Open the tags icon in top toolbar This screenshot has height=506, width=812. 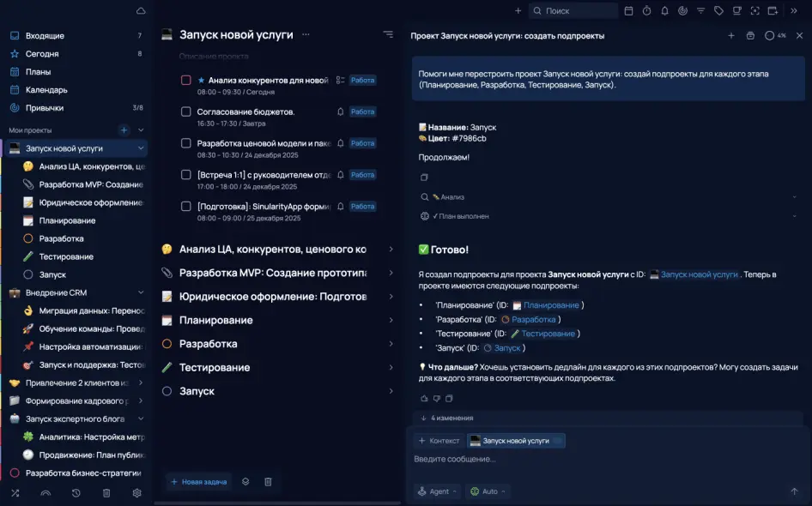tap(718, 11)
